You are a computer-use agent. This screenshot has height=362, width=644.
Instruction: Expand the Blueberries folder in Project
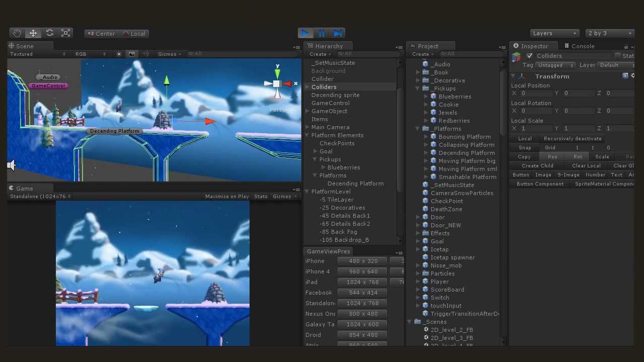click(x=426, y=97)
